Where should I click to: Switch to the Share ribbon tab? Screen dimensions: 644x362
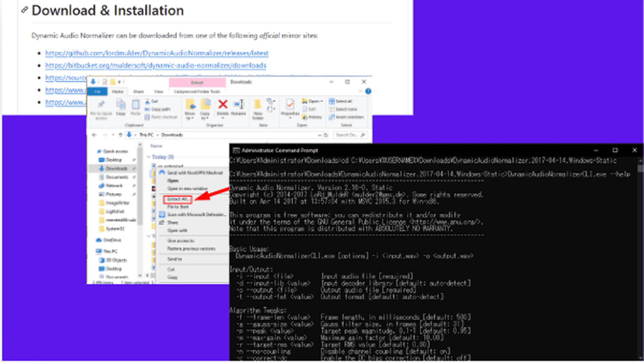pos(138,92)
